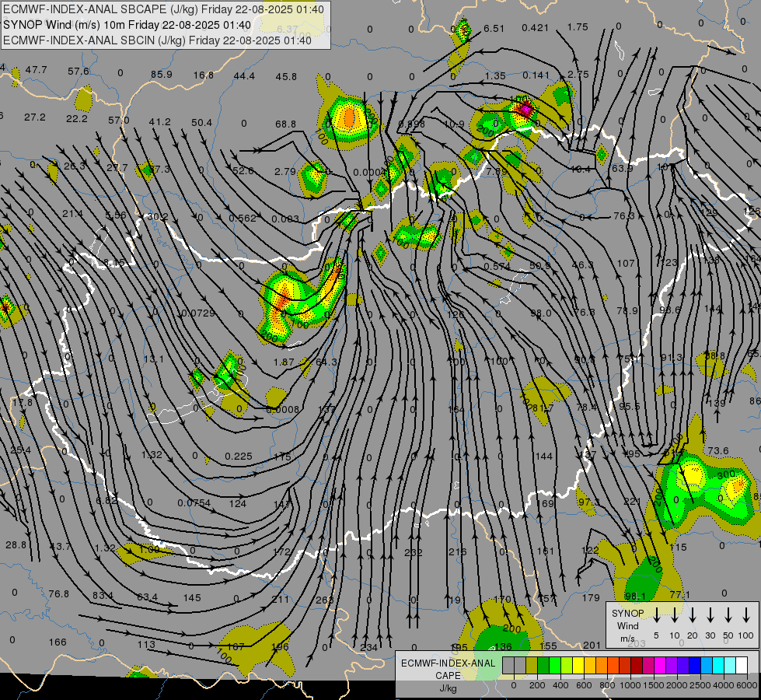
Task: Click the '0.0729' value
Action: coord(198,313)
